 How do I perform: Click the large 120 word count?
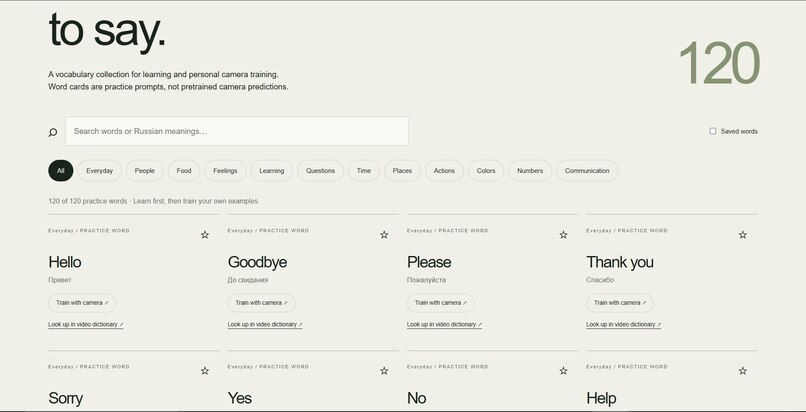coord(719,63)
